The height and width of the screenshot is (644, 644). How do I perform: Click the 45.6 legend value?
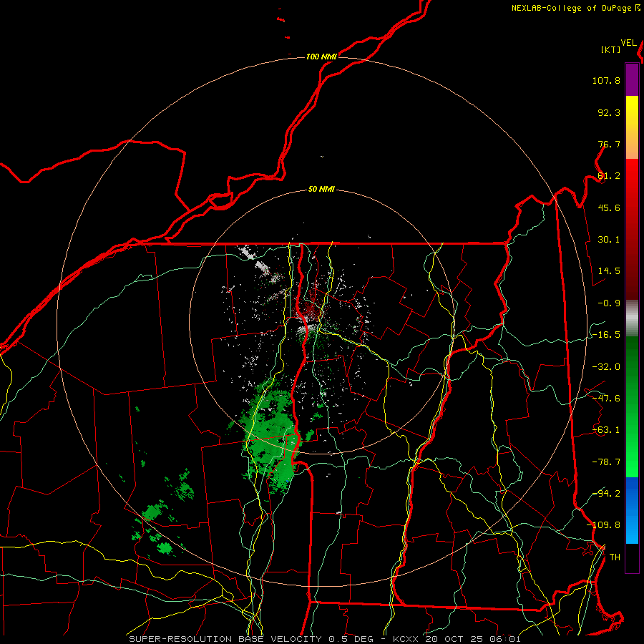pos(609,208)
